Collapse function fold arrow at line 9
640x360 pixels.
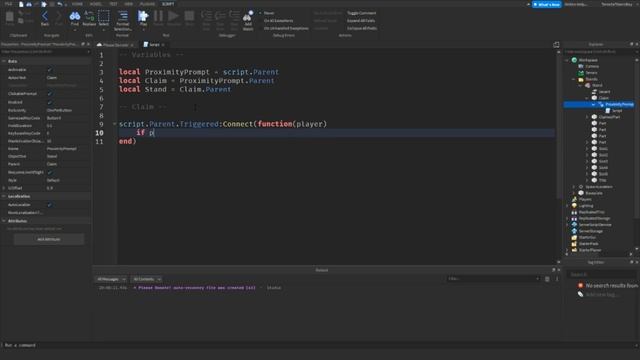(115, 124)
